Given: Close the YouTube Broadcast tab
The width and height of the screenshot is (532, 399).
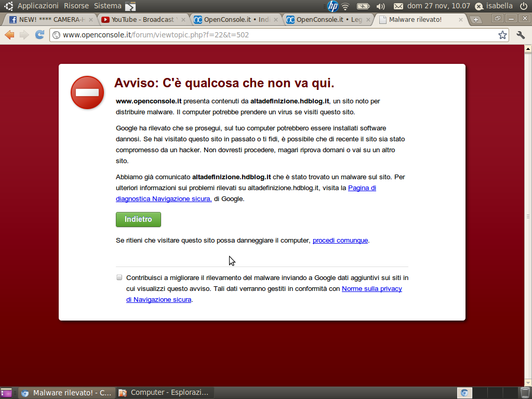Looking at the screenshot, I should pyautogui.click(x=183, y=20).
